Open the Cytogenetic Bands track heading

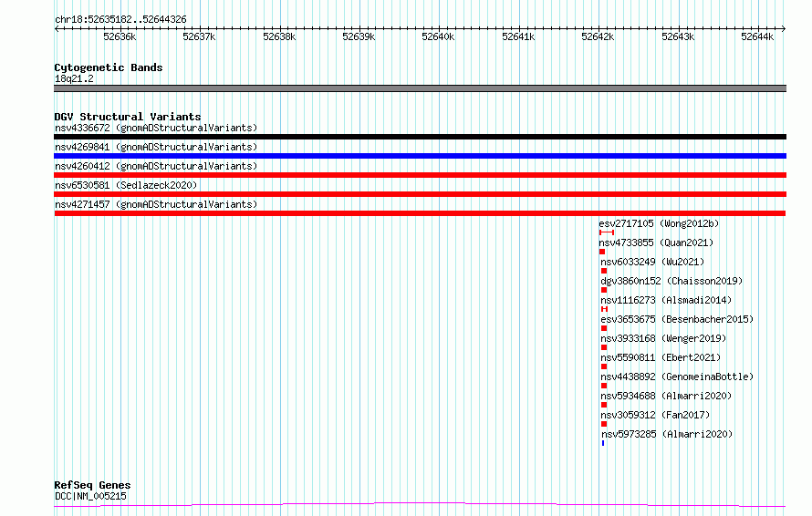(109, 67)
